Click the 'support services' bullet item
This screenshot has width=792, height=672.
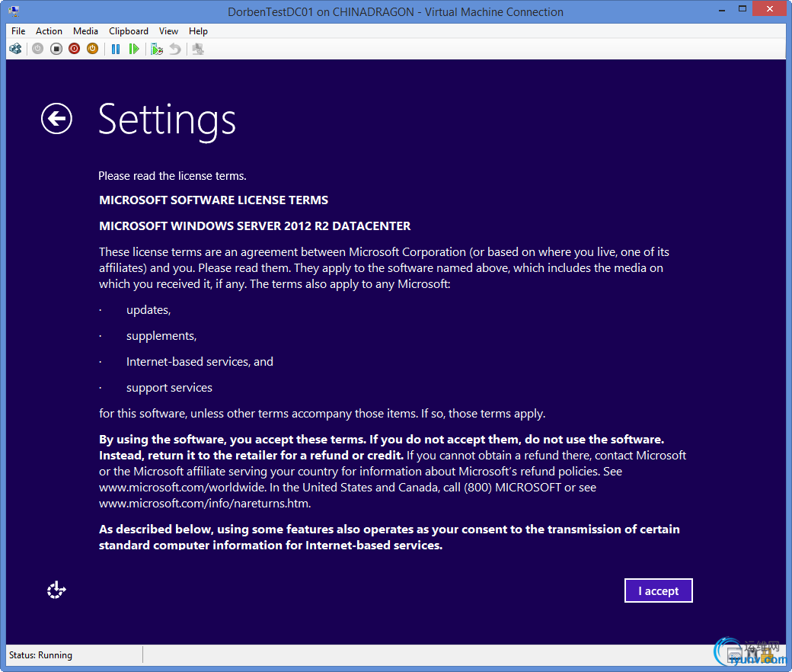pos(169,388)
